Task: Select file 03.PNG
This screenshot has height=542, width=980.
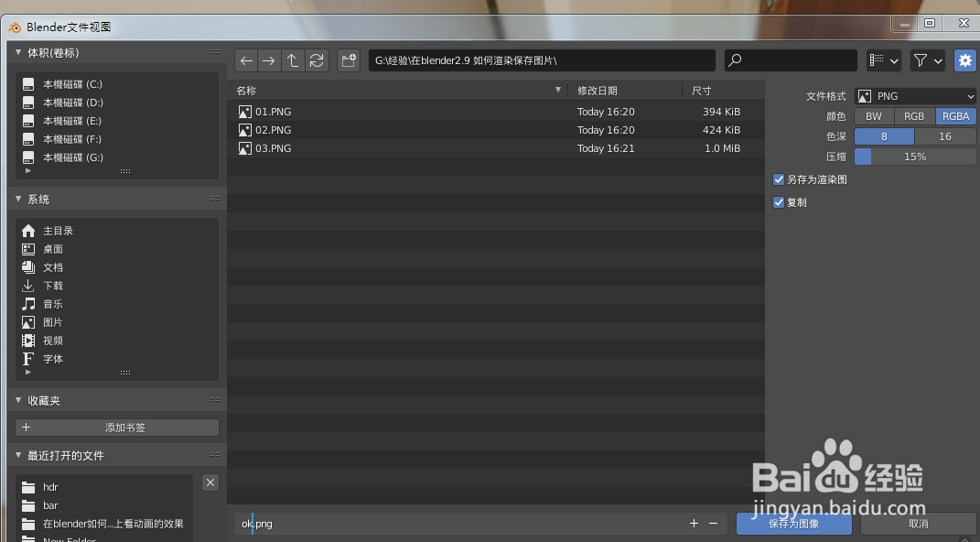Action: click(496, 148)
